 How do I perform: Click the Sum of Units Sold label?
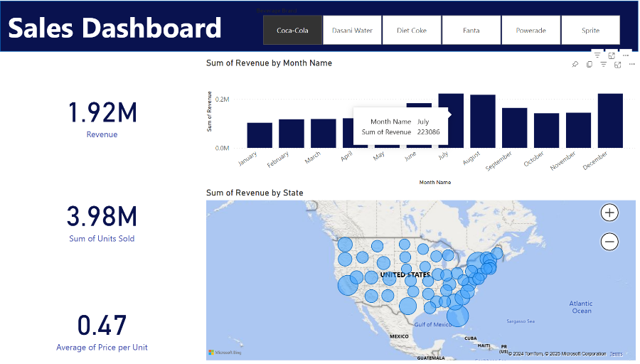(x=102, y=238)
